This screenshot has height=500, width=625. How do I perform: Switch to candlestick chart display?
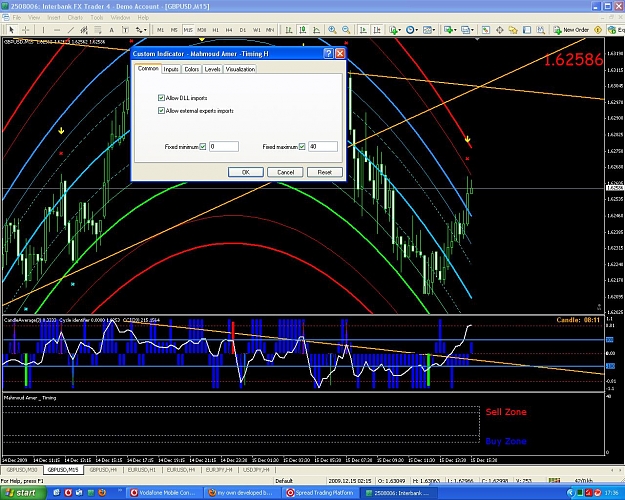[303, 30]
